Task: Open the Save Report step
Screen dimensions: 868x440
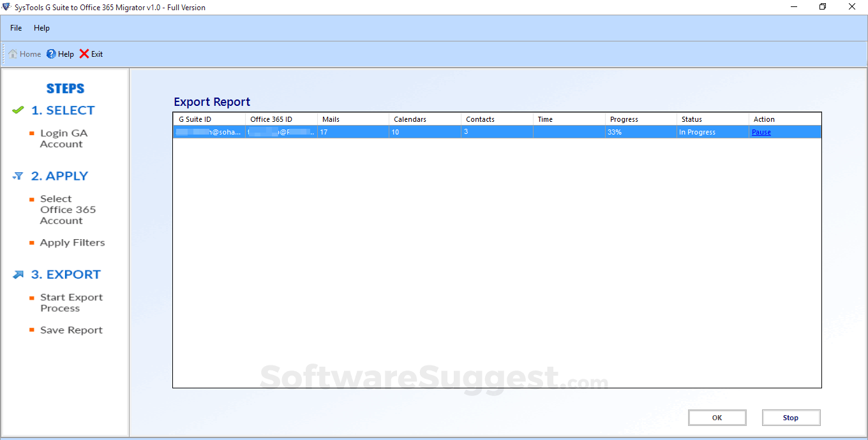Action: [71, 330]
